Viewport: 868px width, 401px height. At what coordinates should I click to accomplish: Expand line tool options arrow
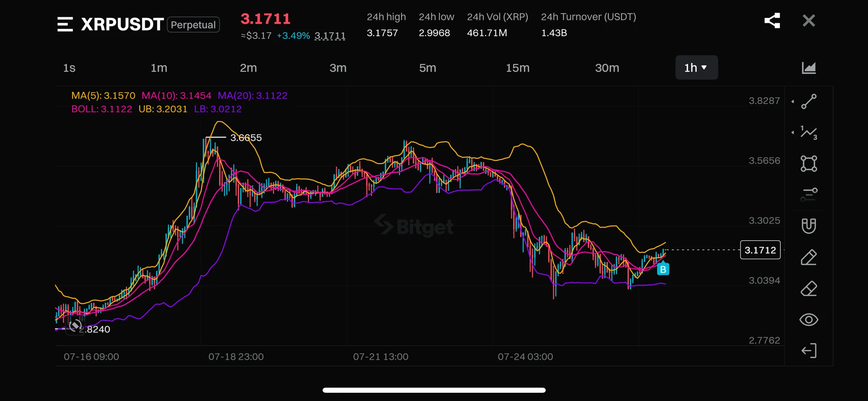click(793, 101)
